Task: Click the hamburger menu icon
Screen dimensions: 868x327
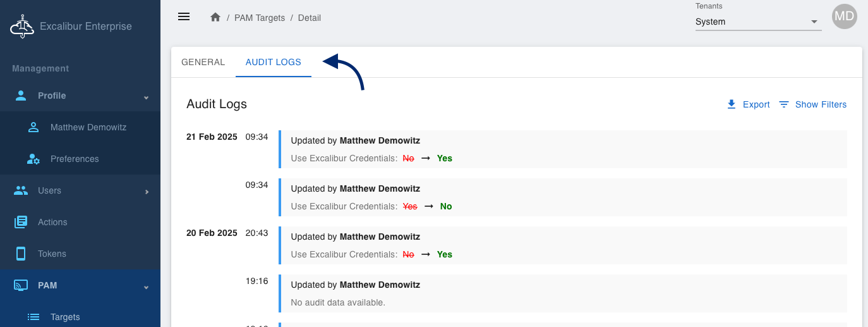Action: click(184, 17)
